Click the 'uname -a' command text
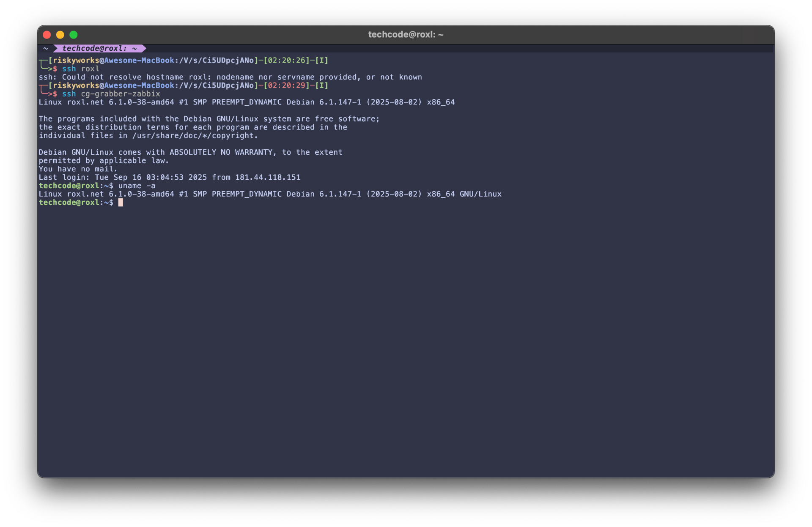The width and height of the screenshot is (812, 527). click(137, 186)
